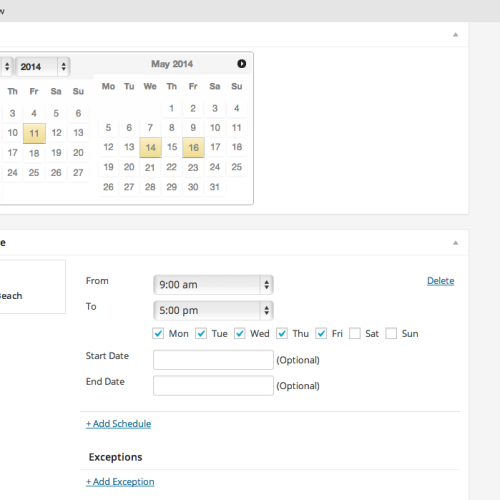500x500 pixels.
Task: Go to next month in May 2014 calendar
Action: pos(242,64)
